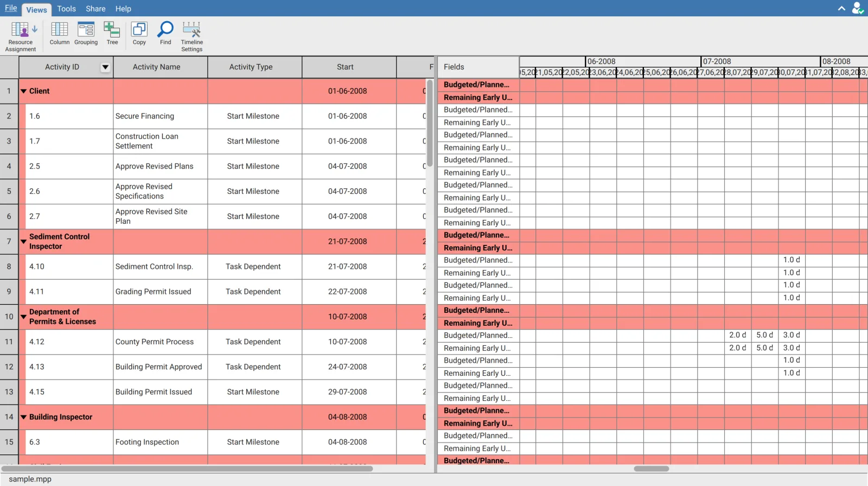Select the Sediment Control Insp. activity cell

coord(161,267)
